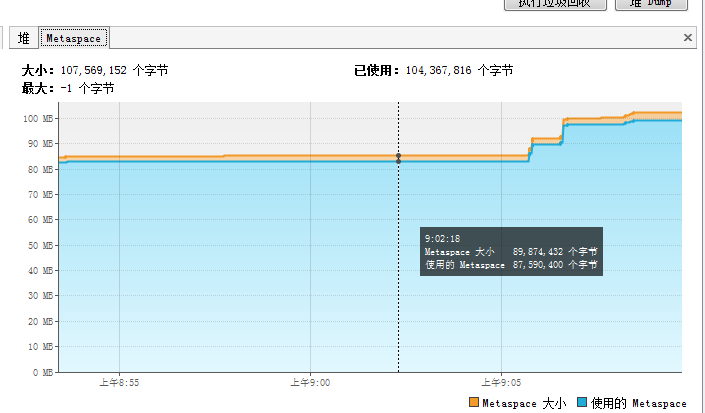Click the tooltip timestamp 9:02:18
This screenshot has height=413, width=705.
point(442,239)
